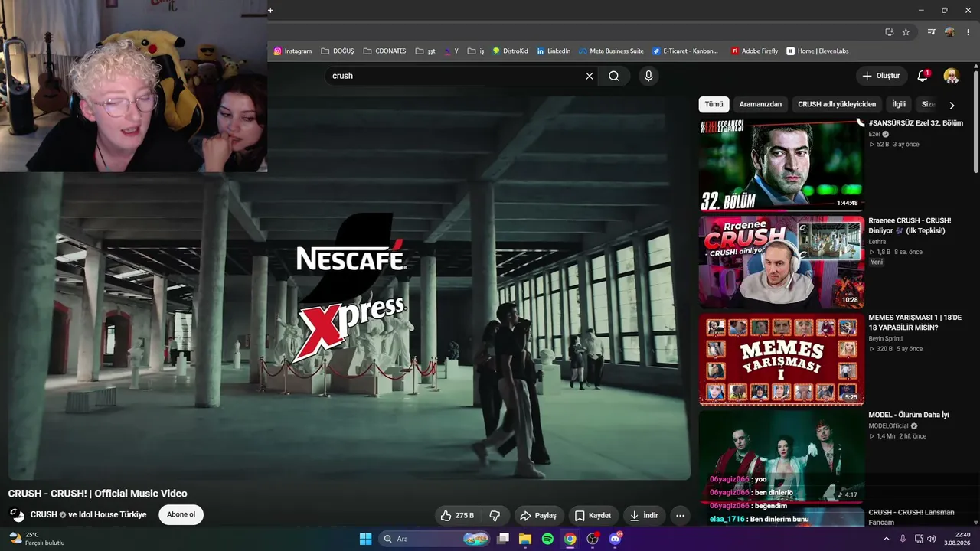Select the CRUSH adlı yükleyiciden chip
The width and height of the screenshot is (980, 551).
pos(837,104)
